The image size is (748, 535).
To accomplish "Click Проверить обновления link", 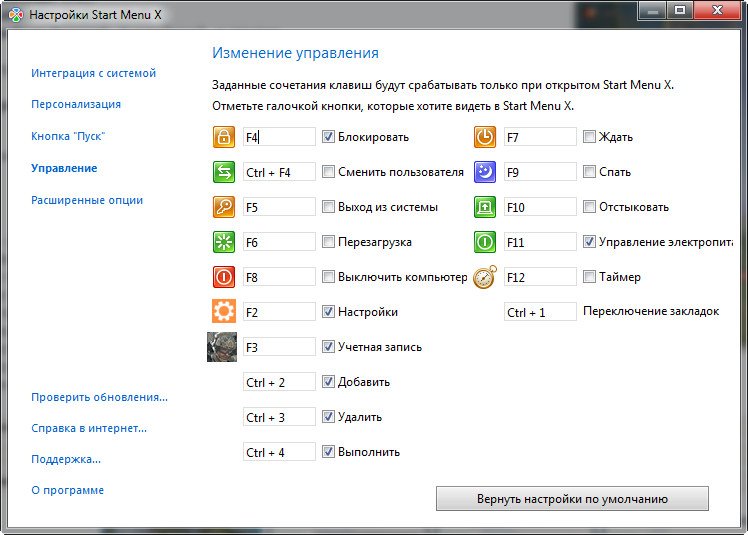I will [x=99, y=397].
